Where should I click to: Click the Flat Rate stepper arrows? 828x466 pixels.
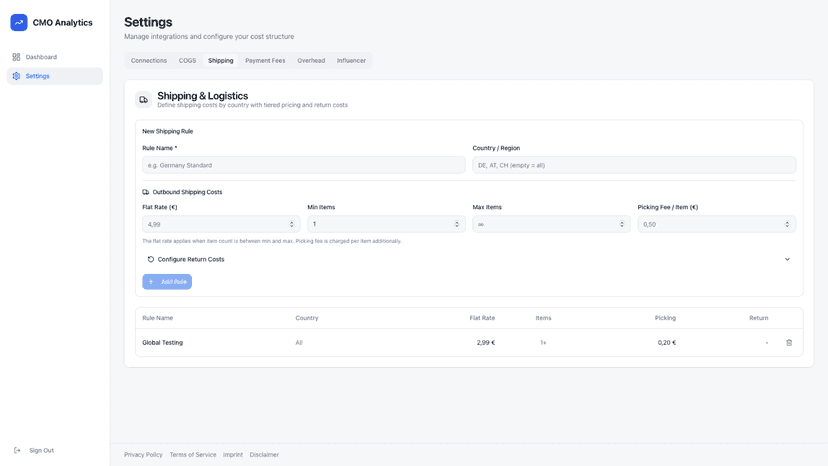click(x=291, y=224)
